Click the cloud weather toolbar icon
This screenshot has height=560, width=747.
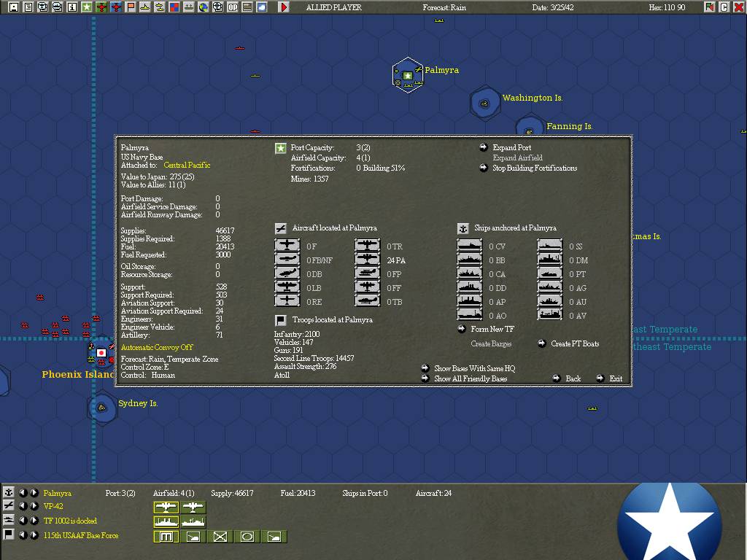(262, 7)
